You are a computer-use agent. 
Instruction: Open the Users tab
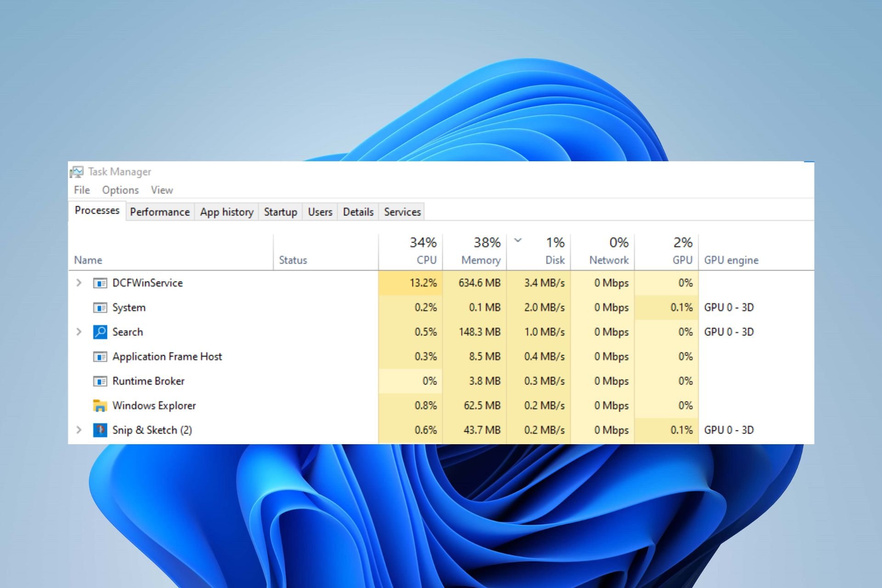(320, 212)
